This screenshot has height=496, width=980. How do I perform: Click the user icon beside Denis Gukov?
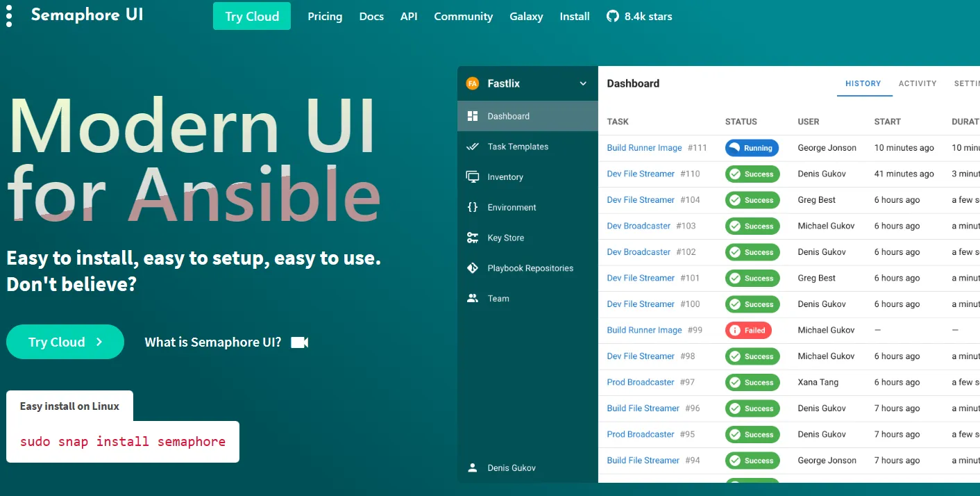(x=473, y=468)
